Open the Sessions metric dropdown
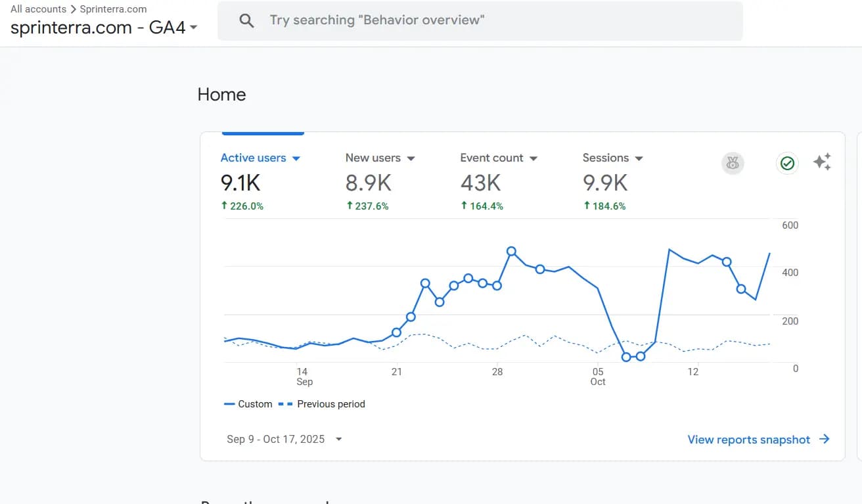 pos(613,158)
